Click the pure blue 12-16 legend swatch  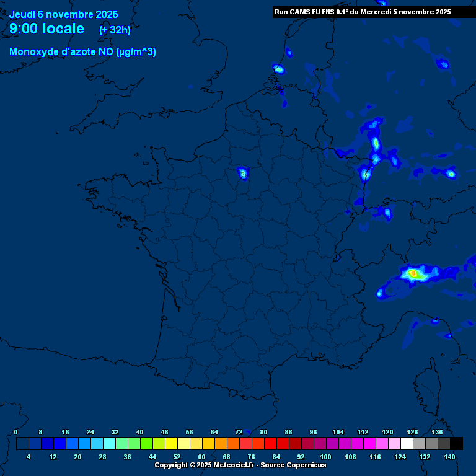(x=59, y=443)
